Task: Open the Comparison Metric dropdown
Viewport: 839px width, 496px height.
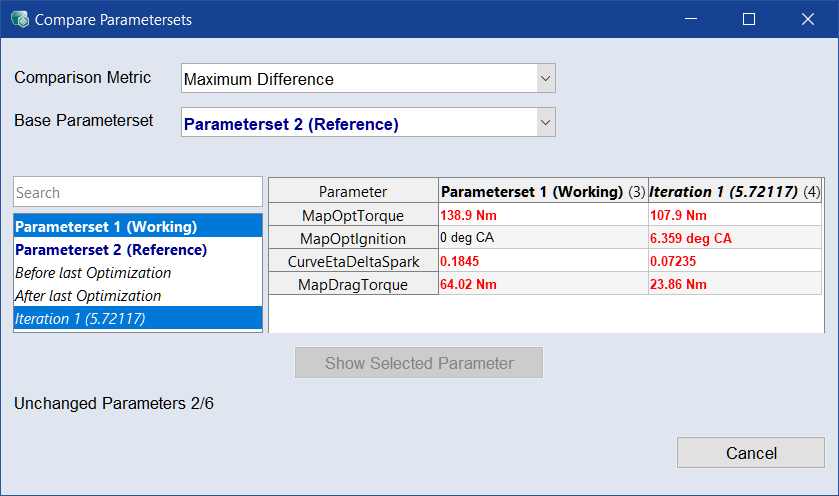Action: tap(368, 78)
